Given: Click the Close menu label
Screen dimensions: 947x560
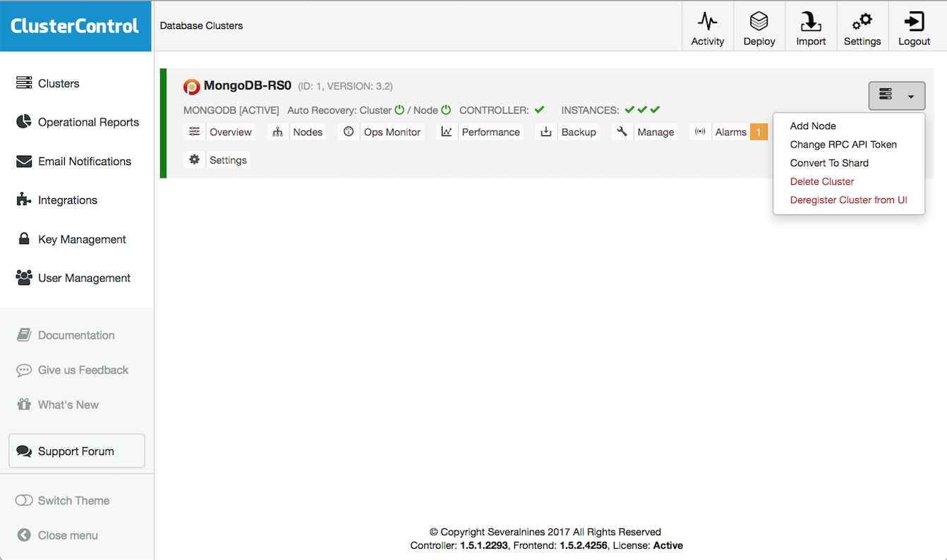Looking at the screenshot, I should point(68,535).
